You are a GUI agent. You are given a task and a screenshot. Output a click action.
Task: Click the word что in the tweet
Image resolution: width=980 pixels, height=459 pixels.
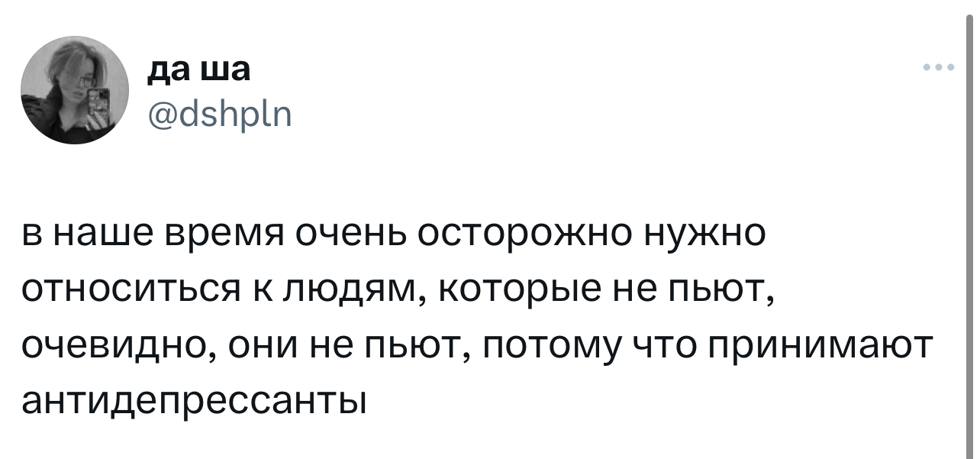pos(661,344)
